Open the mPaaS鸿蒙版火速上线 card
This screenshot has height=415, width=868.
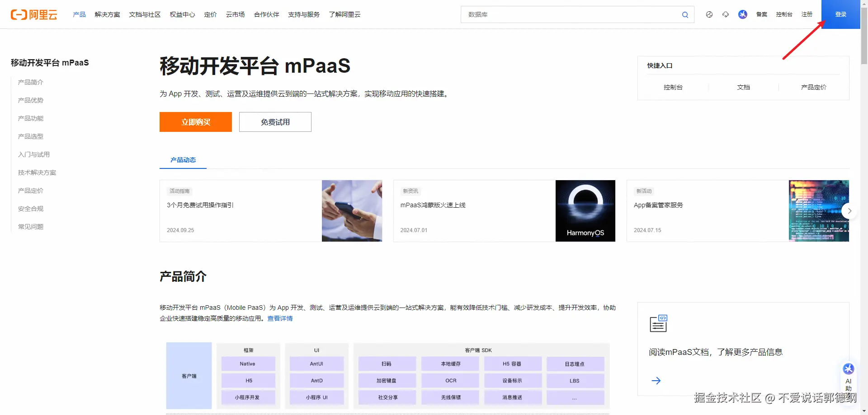(505, 211)
